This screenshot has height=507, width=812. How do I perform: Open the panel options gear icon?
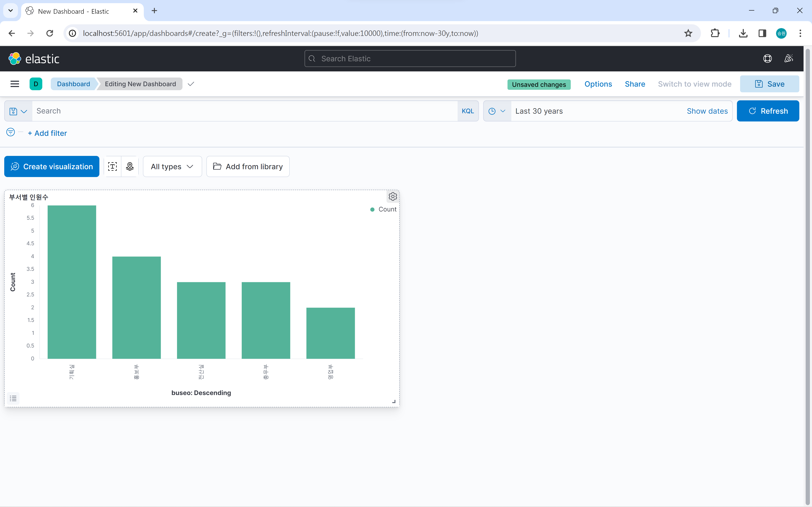tap(393, 196)
